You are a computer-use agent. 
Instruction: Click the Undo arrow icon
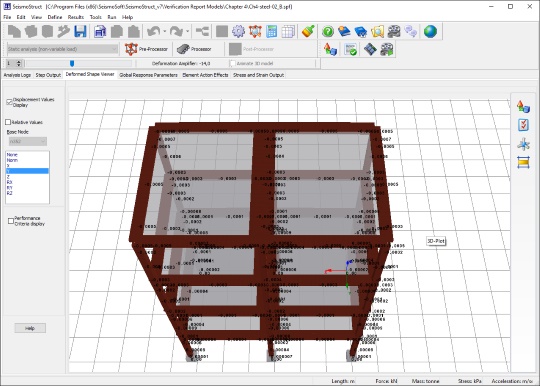tap(153, 31)
